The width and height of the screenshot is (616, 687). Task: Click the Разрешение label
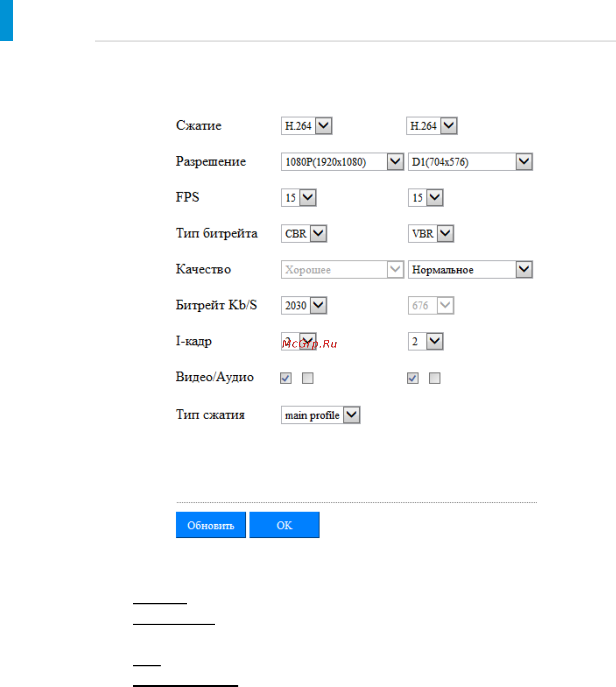click(x=211, y=162)
